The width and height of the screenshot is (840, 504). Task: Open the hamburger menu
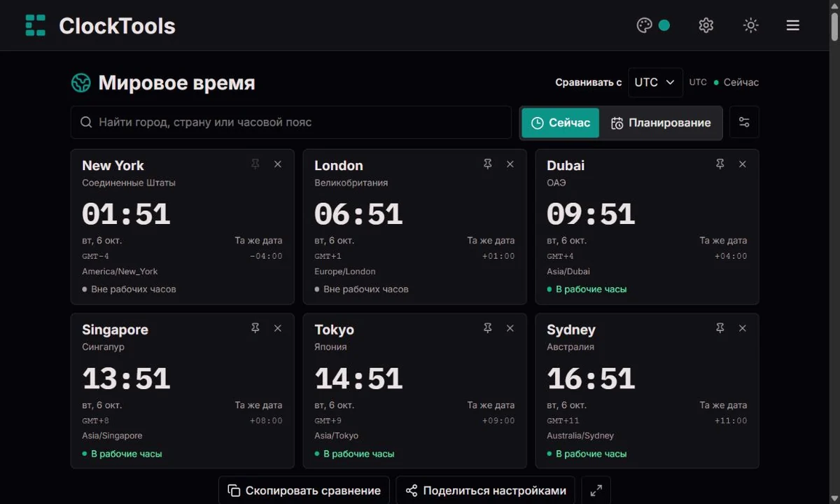pos(792,25)
